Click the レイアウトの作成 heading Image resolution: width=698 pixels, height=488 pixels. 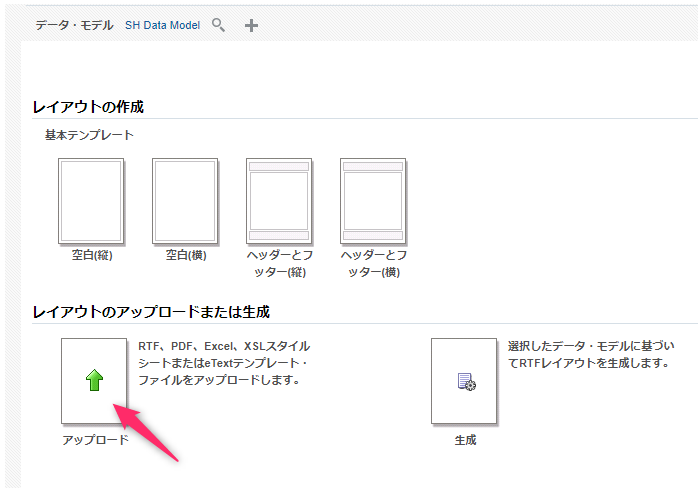[88, 107]
